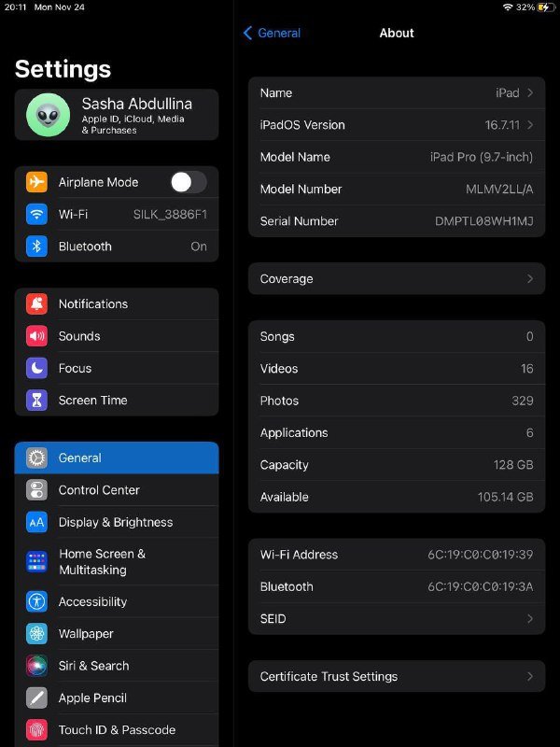This screenshot has width=560, height=747.
Task: Open Sasha Abdullina Apple ID account
Action: [x=117, y=115]
